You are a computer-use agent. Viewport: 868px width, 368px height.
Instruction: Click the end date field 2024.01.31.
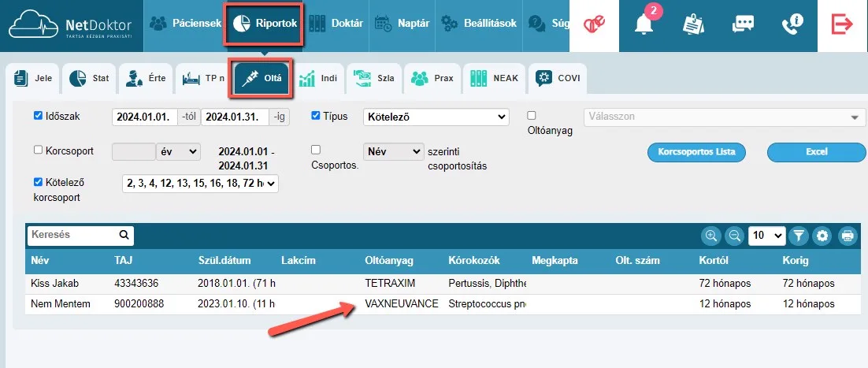tap(235, 117)
